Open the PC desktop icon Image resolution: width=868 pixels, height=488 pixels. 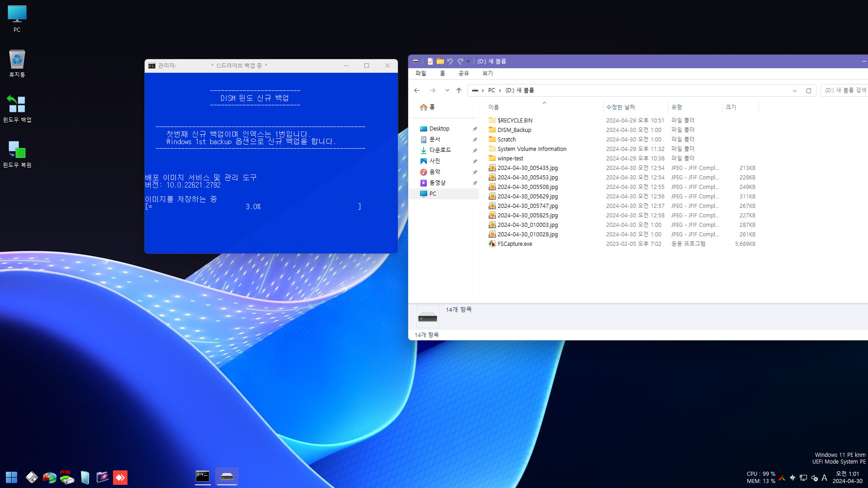[17, 19]
